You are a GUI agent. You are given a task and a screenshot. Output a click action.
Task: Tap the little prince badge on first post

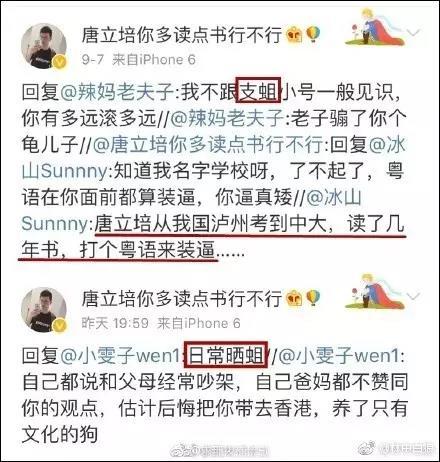375,27
